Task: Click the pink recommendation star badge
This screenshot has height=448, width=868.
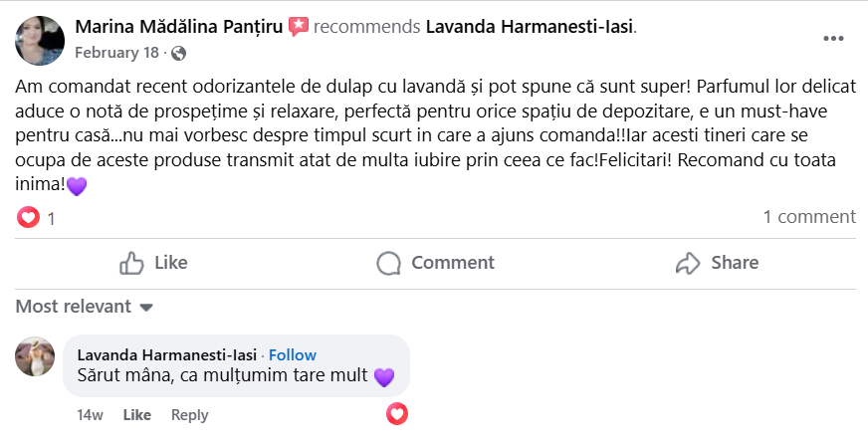Action: (298, 27)
